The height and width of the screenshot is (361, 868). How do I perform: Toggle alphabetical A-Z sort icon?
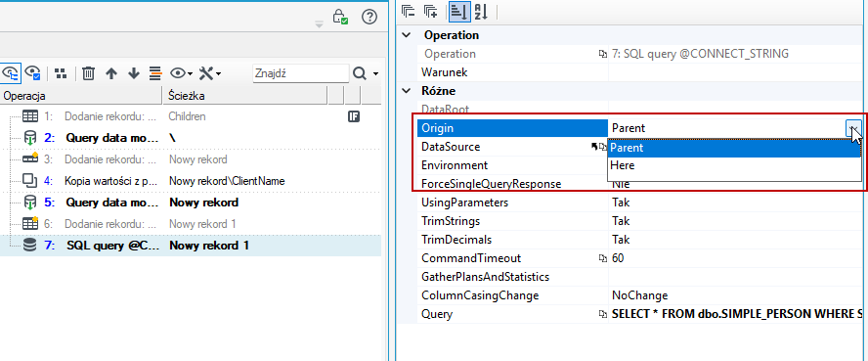click(x=481, y=12)
